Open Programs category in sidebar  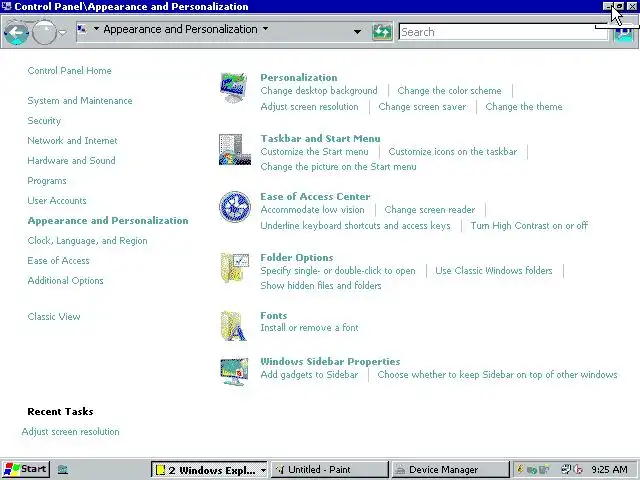tap(47, 180)
